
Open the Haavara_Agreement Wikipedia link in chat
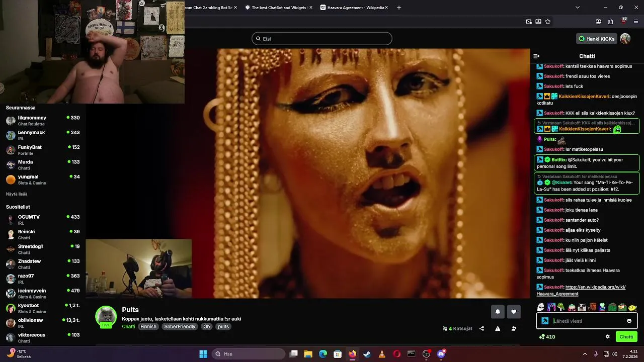581,290
